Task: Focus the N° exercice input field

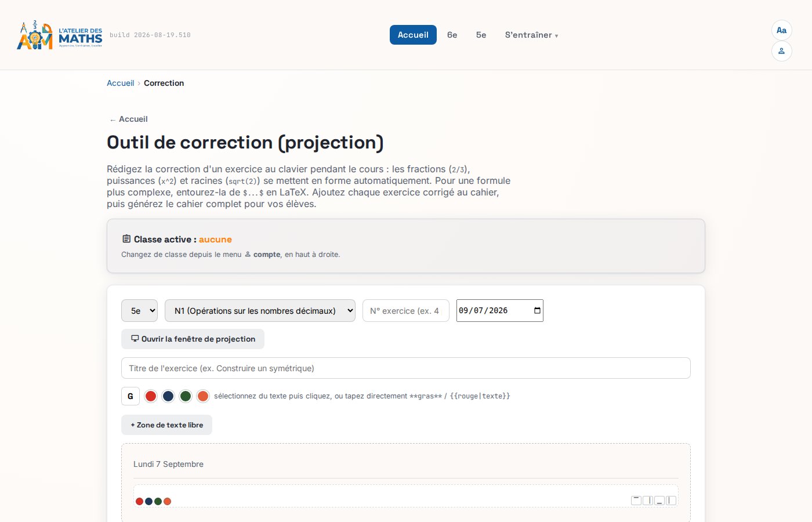Action: pos(406,310)
